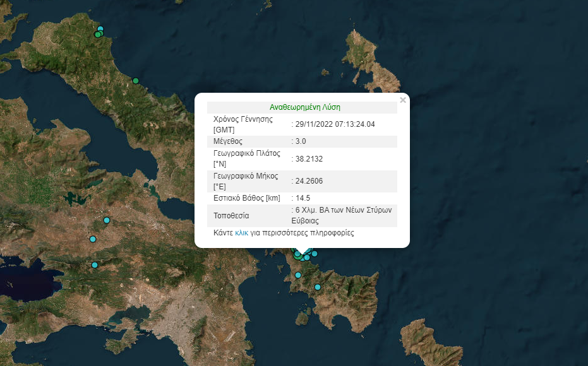Close the earthquake info popup

[x=403, y=100]
